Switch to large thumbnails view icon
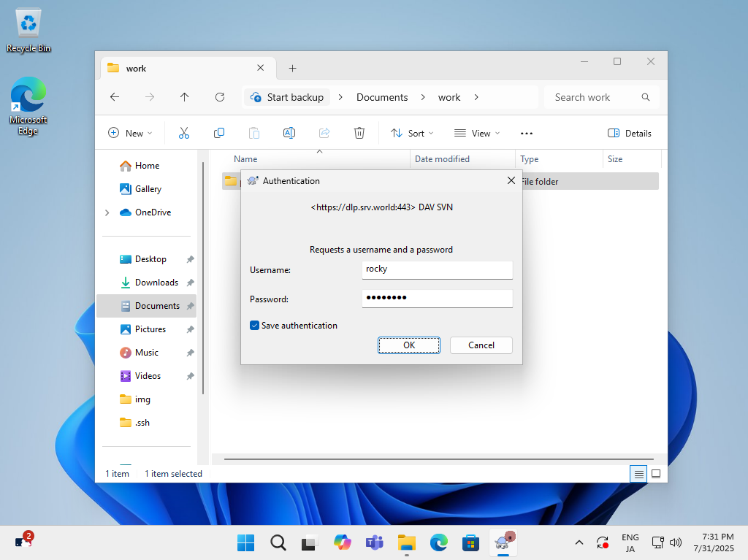 (656, 474)
